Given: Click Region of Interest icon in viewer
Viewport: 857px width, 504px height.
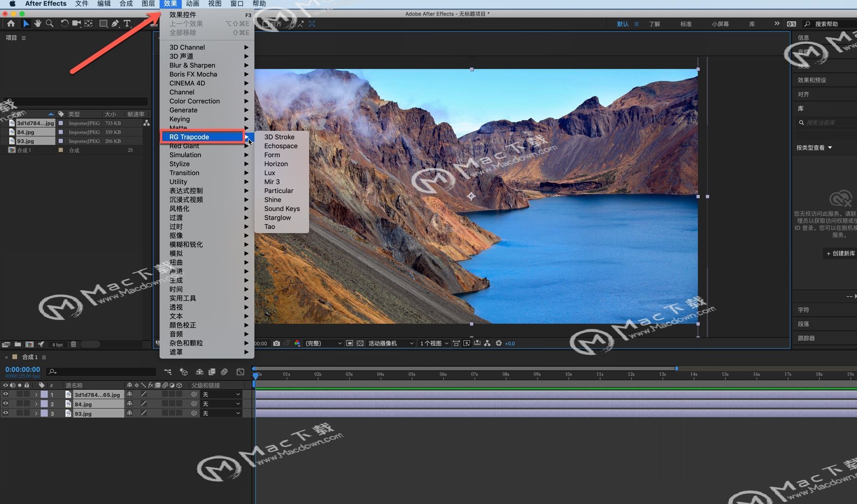Looking at the screenshot, I should [350, 344].
